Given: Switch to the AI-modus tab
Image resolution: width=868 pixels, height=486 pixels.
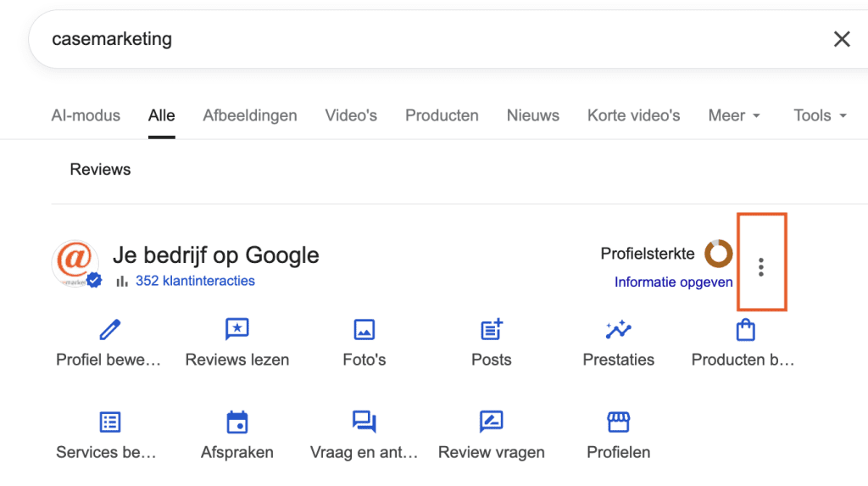Looking at the screenshot, I should click(x=86, y=115).
